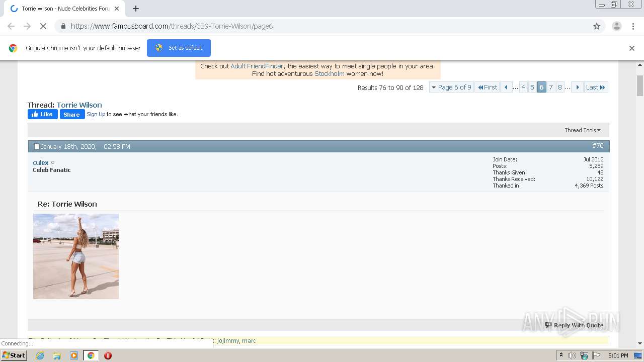The width and height of the screenshot is (644, 362).
Task: Open the attached photo thumbnail
Action: tap(76, 256)
